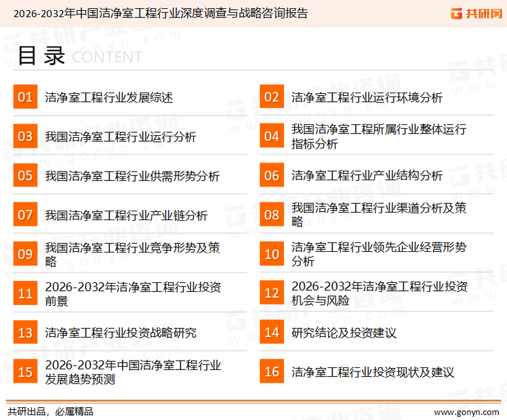
Task: Open chapter 洁净室工程行业运行环境分析
Action: tap(367, 97)
